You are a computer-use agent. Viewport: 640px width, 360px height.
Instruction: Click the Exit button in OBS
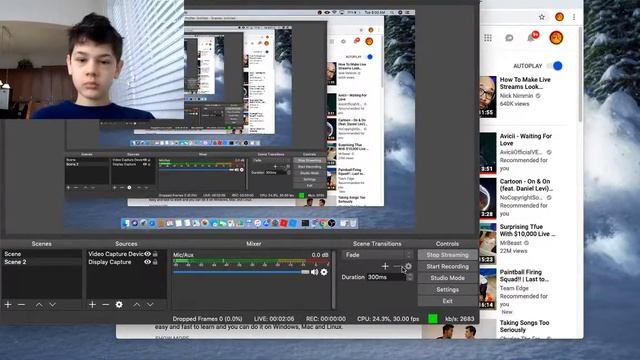(447, 301)
